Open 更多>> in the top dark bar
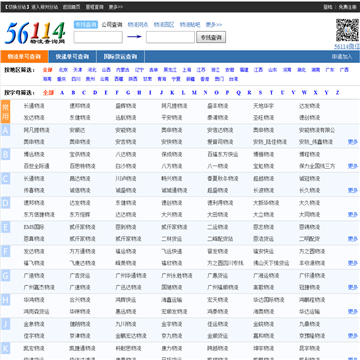 pyautogui.click(x=116, y=7)
